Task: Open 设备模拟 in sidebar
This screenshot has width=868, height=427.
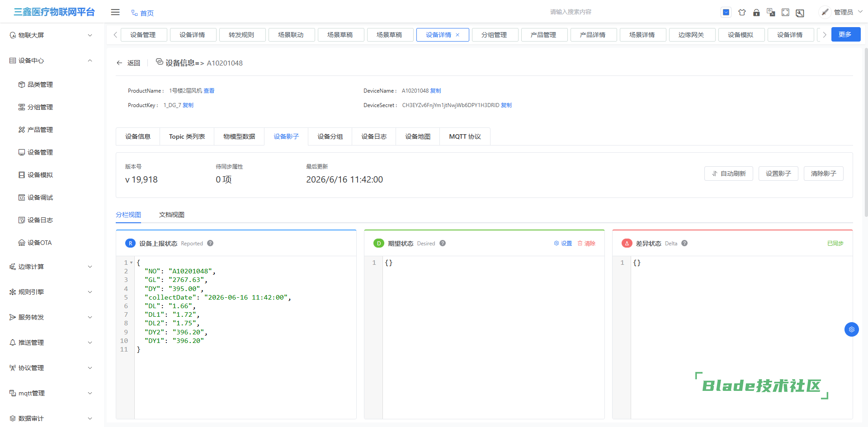Action: pos(40,175)
